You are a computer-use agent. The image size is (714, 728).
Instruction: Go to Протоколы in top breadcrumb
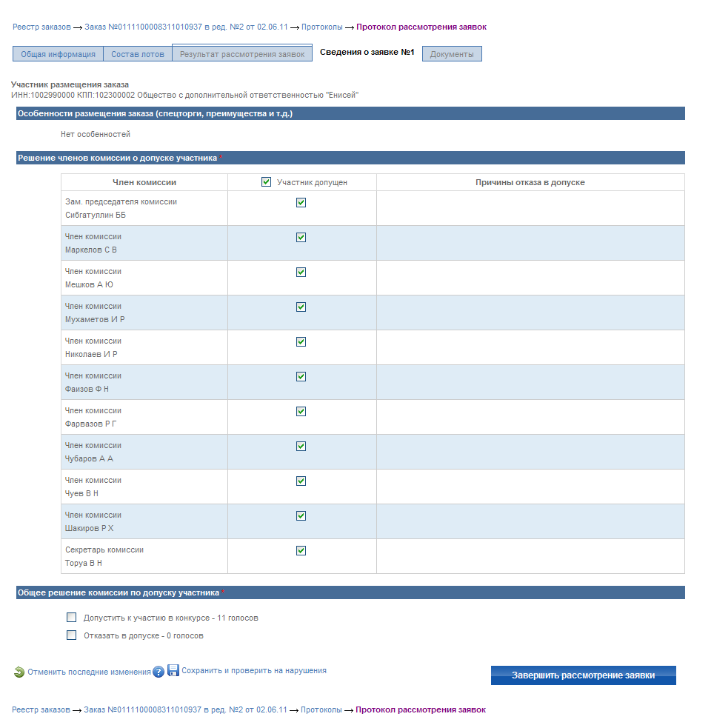[321, 27]
